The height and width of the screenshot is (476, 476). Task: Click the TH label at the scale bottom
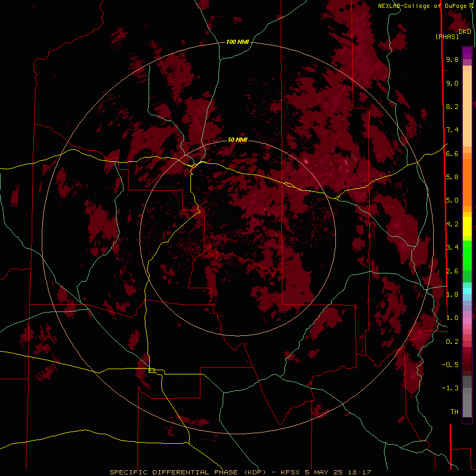454,412
